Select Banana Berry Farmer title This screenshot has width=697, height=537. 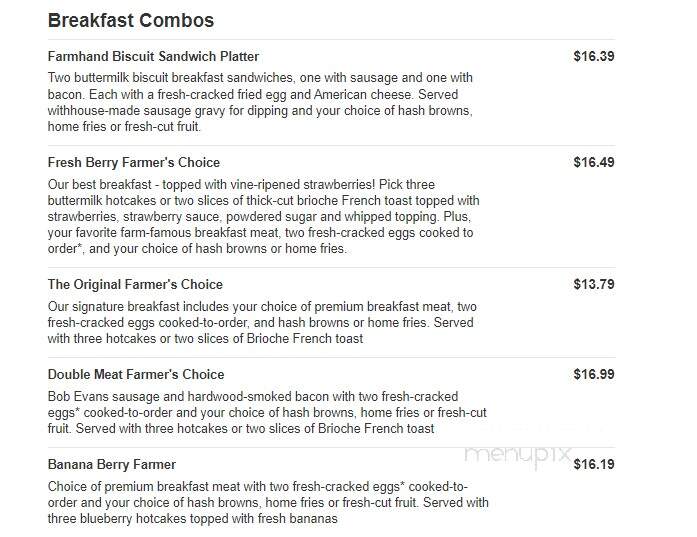112,465
